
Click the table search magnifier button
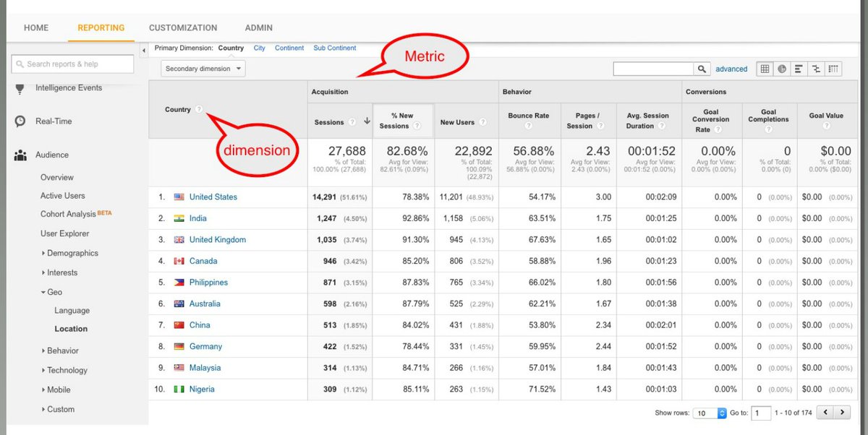point(702,69)
